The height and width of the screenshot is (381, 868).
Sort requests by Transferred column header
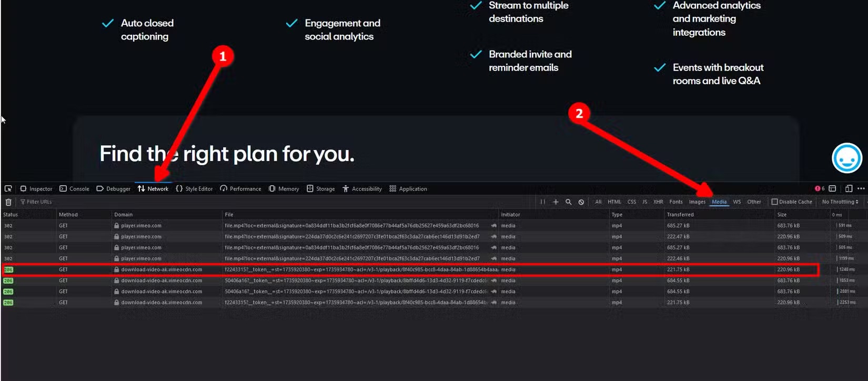coord(680,215)
